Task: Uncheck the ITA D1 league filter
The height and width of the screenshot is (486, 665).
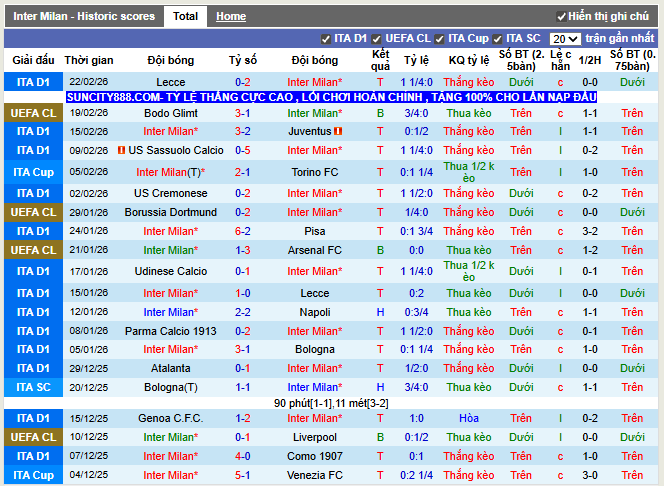Action: click(x=326, y=39)
